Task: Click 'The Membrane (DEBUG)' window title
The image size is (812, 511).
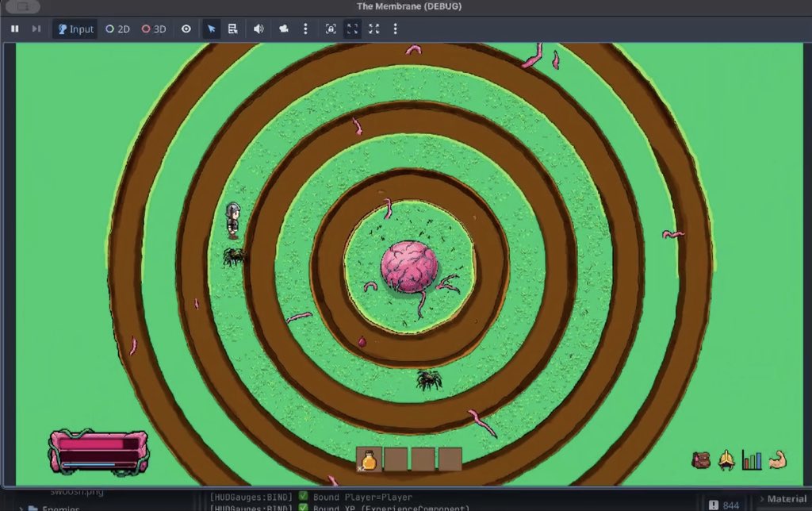Action: [409, 6]
